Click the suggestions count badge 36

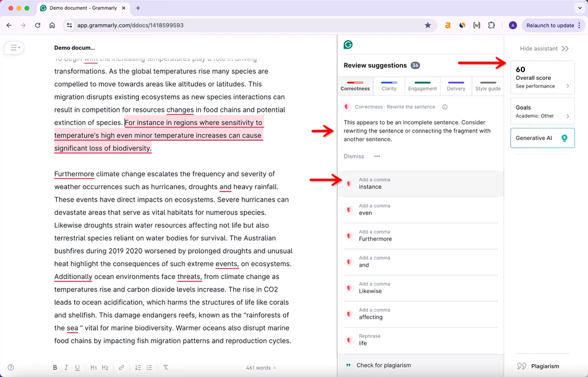[x=415, y=65]
